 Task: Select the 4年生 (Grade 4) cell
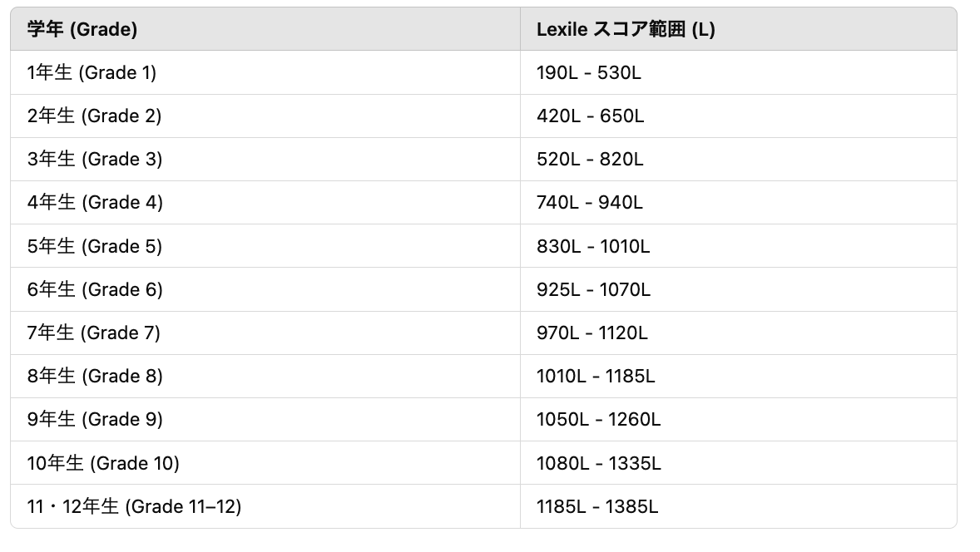click(95, 203)
